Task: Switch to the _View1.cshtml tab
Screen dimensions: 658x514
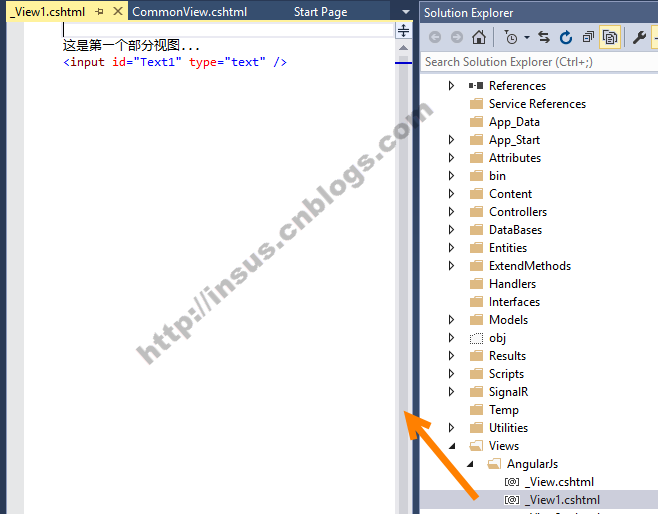Action: tap(47, 12)
